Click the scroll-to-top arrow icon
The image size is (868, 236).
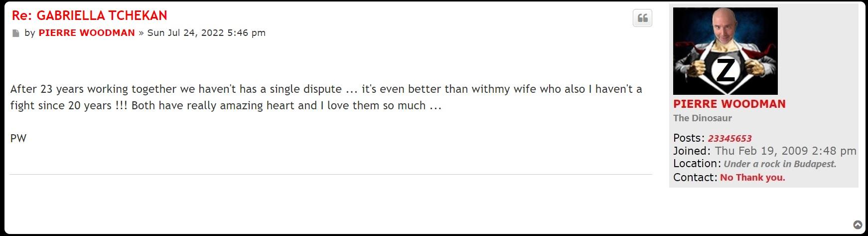[x=858, y=225]
